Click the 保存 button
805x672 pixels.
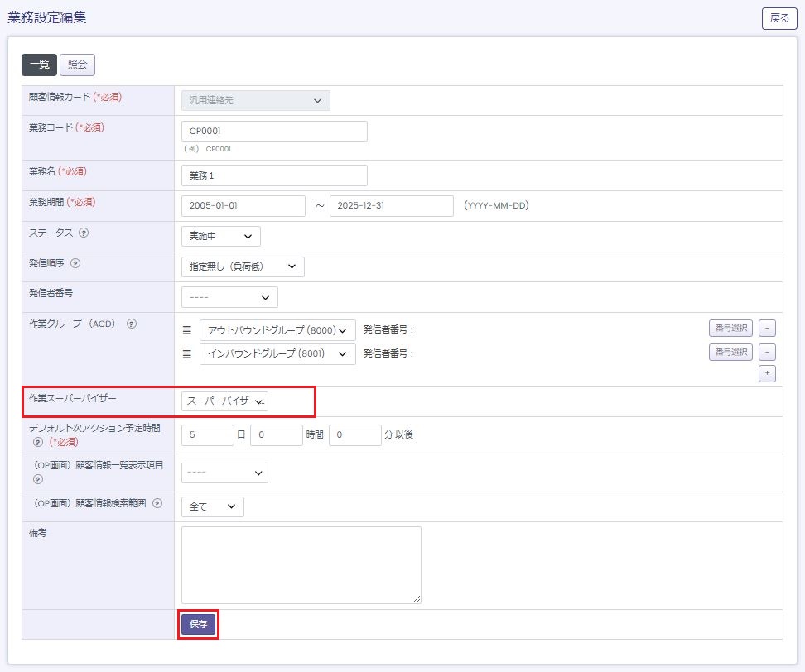pos(199,624)
